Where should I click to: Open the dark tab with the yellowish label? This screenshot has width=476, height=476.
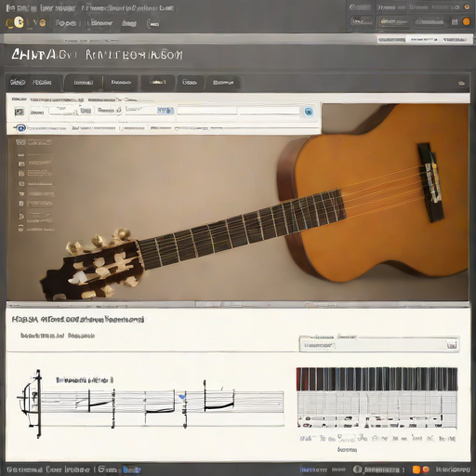[158, 83]
